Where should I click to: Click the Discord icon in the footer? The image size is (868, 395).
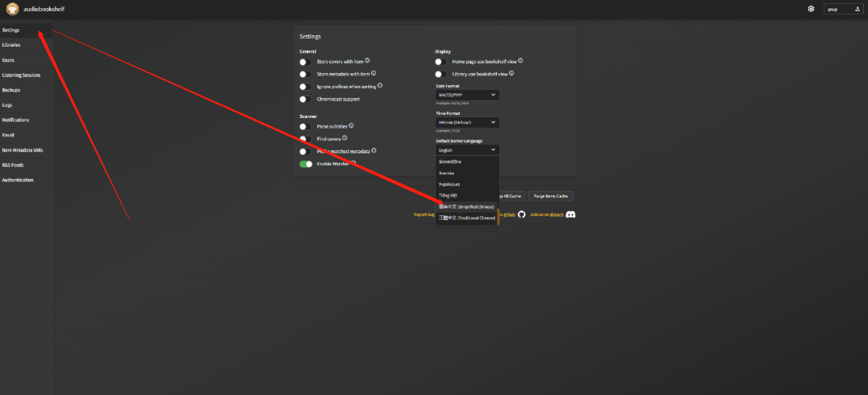coord(571,214)
